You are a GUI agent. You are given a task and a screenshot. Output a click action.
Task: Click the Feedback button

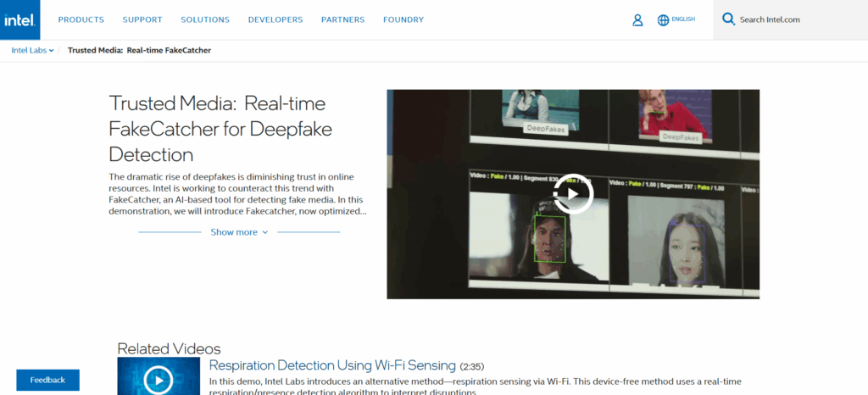[x=47, y=380]
